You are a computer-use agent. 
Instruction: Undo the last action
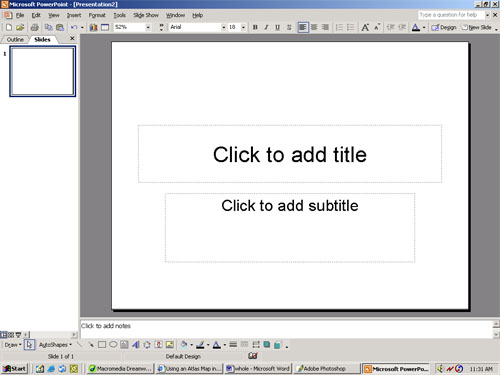pyautogui.click(x=74, y=27)
